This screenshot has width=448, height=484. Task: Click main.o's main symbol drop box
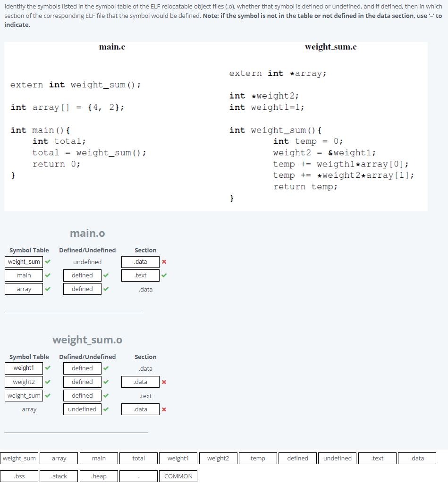tap(24, 275)
